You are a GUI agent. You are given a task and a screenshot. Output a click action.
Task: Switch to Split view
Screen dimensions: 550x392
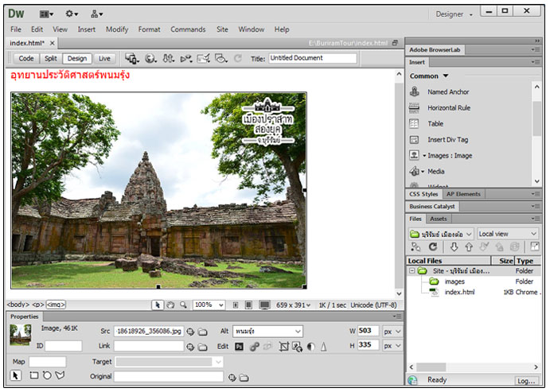click(51, 58)
